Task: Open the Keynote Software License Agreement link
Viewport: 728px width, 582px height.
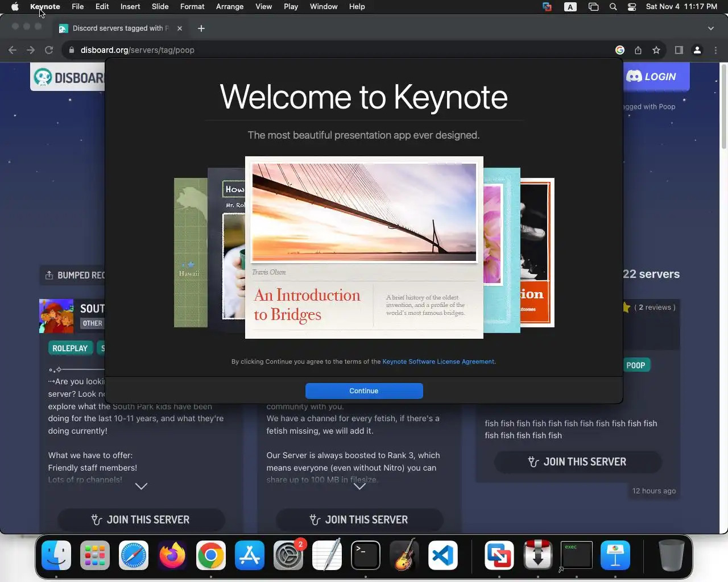Action: point(438,361)
